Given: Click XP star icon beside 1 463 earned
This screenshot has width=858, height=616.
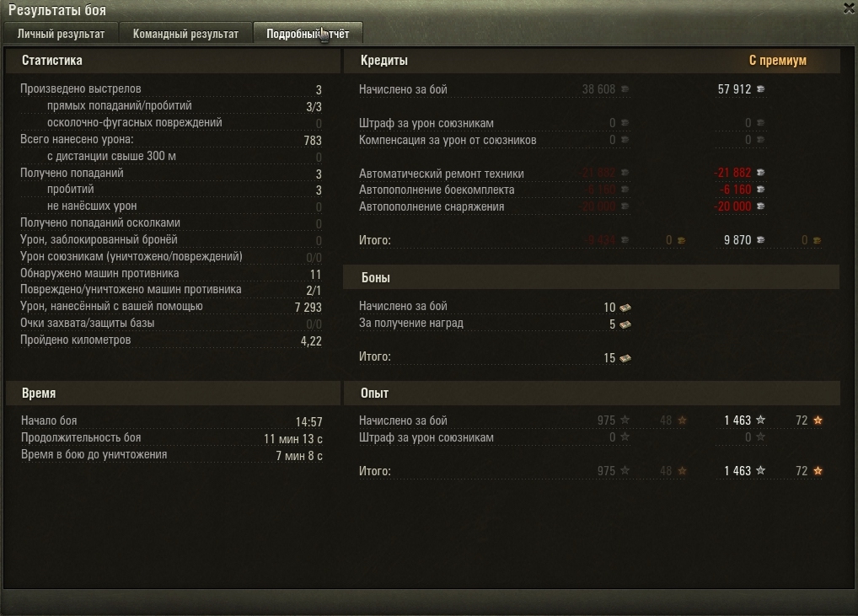Looking at the screenshot, I should (760, 420).
